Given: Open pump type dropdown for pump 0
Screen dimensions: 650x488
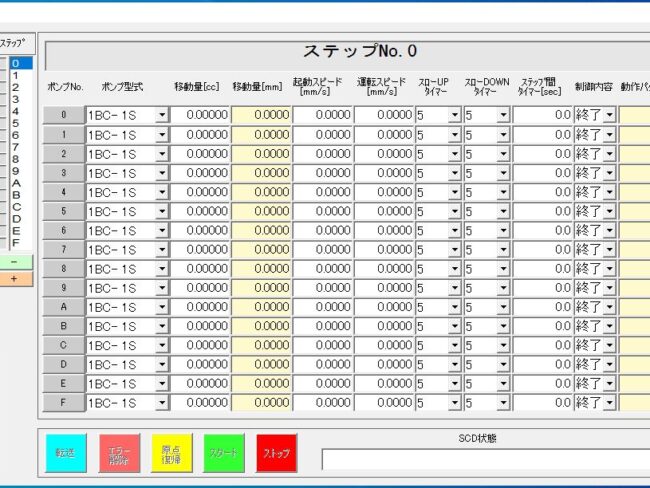Looking at the screenshot, I should [x=162, y=115].
